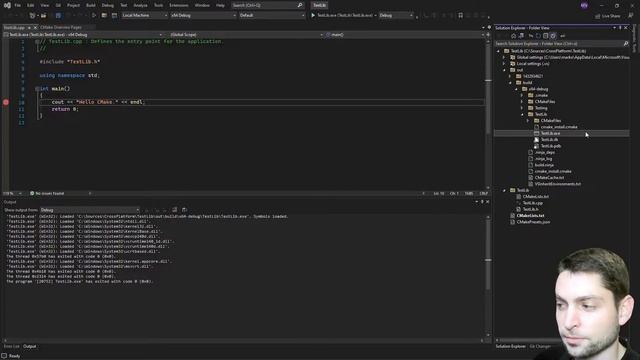Expand the .cmake folder
The image size is (640, 360).
point(522,96)
